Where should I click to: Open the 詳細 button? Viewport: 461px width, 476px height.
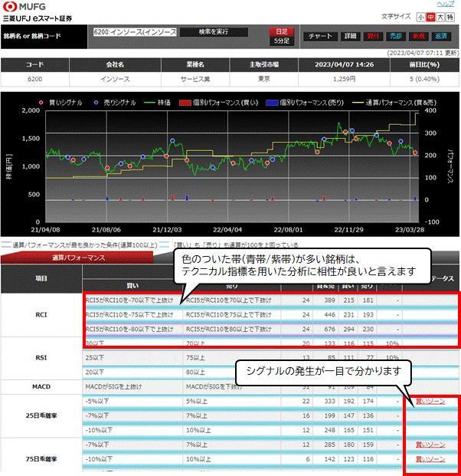350,36
